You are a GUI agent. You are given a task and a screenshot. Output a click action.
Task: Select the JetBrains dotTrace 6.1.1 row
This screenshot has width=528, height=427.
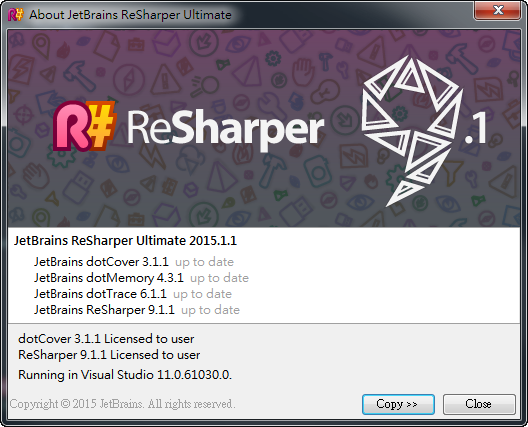(x=133, y=294)
